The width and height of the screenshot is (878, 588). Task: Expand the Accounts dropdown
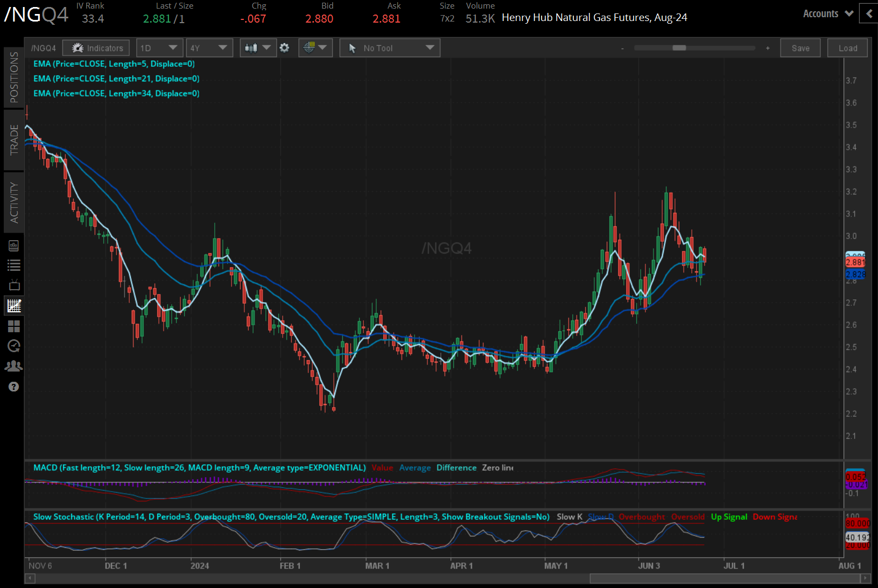click(827, 14)
